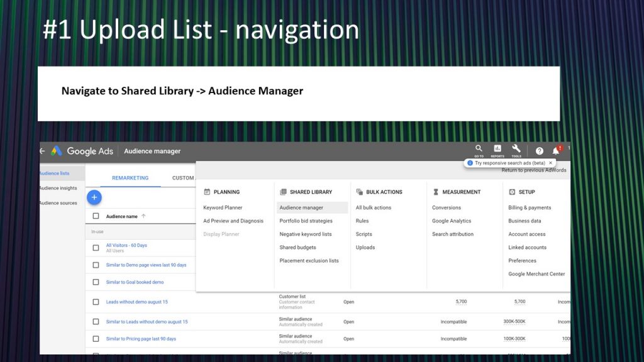Click the Measurement hourglass icon
This screenshot has width=644, height=362.
tap(436, 192)
